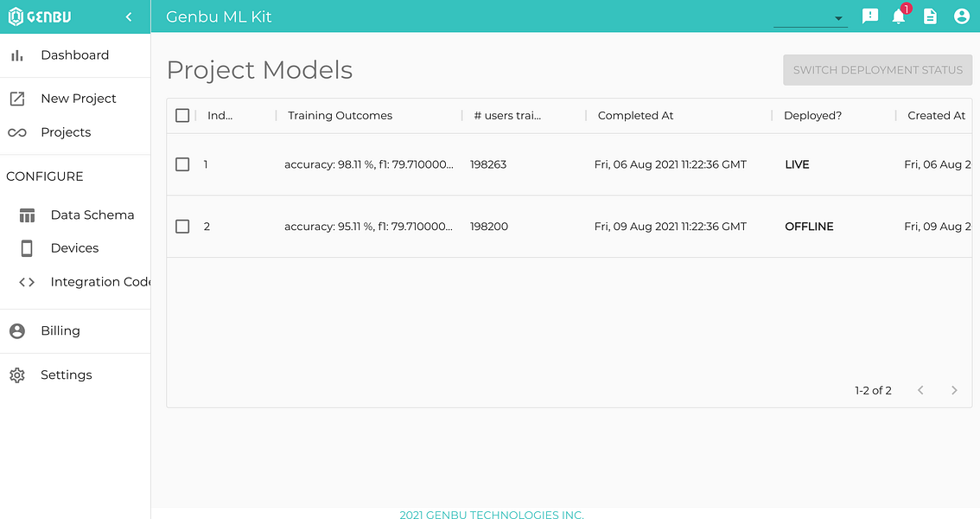
Task: Open the Projects menu item
Action: pos(66,132)
